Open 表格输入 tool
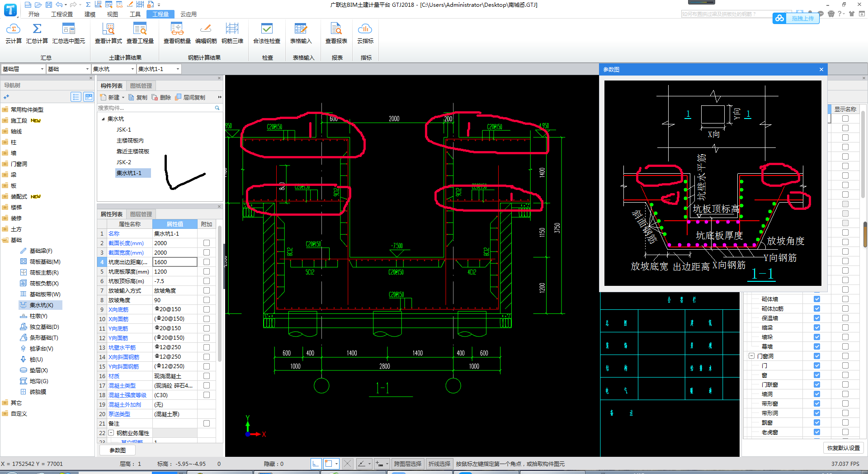Viewport: 868px width, 474px height. point(301,34)
